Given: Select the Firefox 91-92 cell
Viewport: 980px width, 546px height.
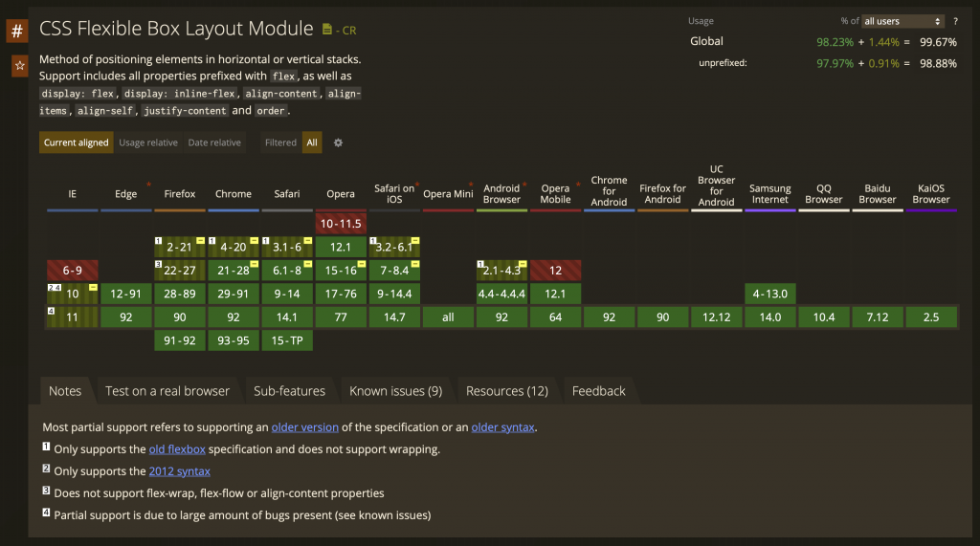Looking at the screenshot, I should [179, 340].
